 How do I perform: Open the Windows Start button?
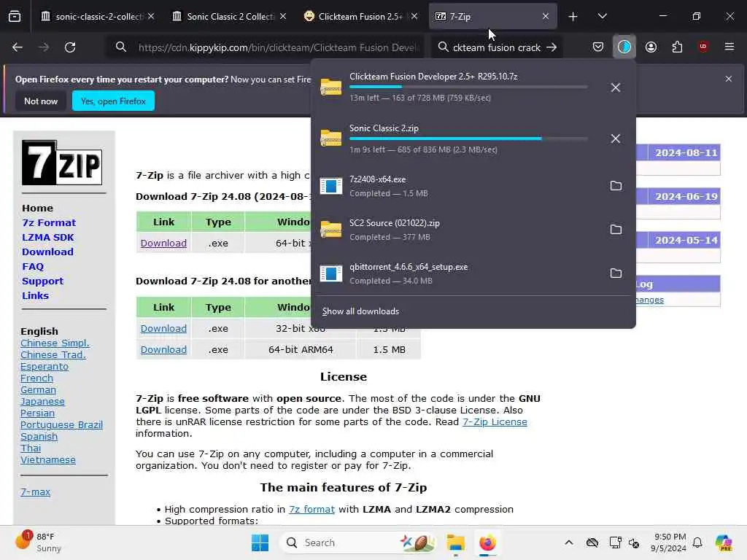click(x=260, y=542)
